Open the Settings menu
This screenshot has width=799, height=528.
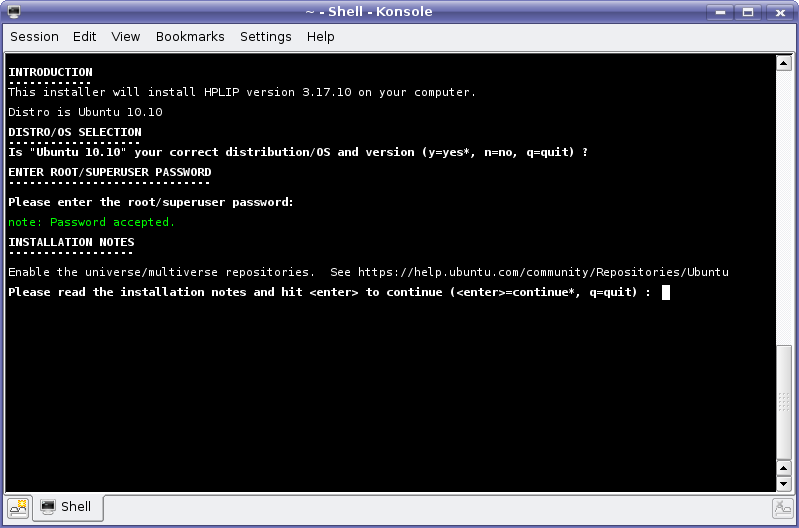coord(266,36)
